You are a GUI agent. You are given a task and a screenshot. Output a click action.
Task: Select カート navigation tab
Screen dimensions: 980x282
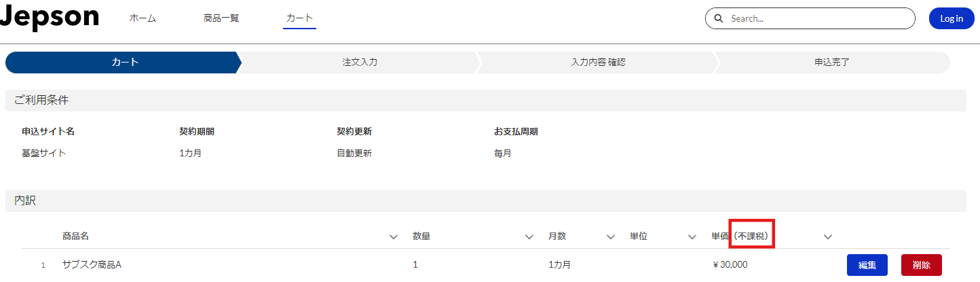click(x=299, y=18)
